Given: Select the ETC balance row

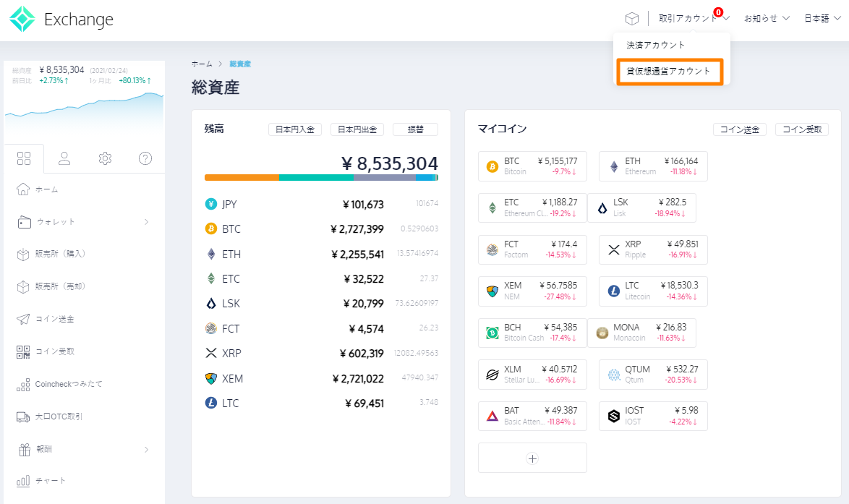Looking at the screenshot, I should point(321,279).
